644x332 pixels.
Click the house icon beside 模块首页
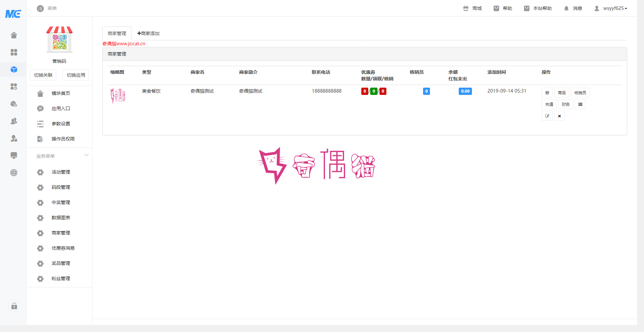[40, 94]
